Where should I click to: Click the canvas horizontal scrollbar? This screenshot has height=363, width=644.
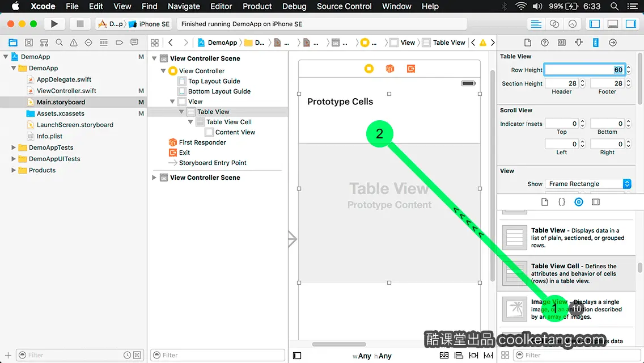pyautogui.click(x=339, y=344)
